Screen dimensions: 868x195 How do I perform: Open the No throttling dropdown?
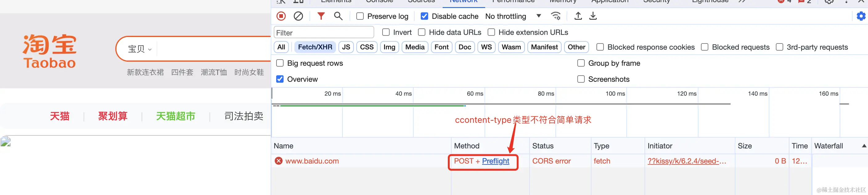click(513, 16)
